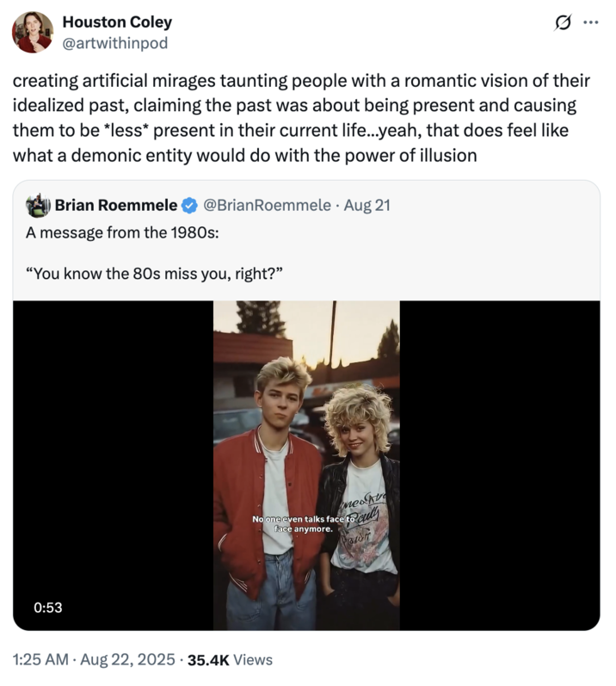
Task: Open the @BrianRoemmele handle
Action: point(267,205)
